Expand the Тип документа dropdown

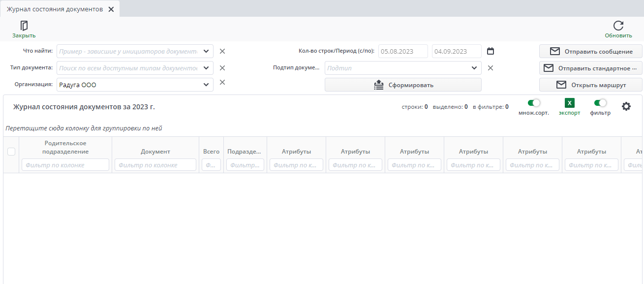[206, 68]
